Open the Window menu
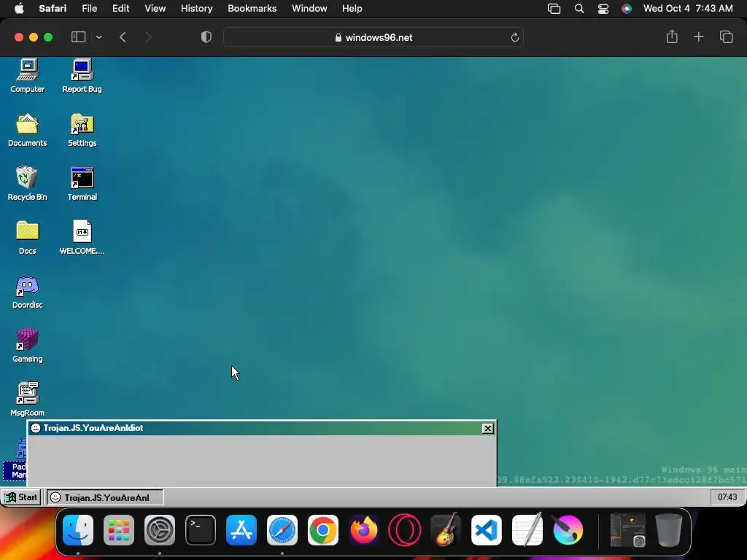This screenshot has height=560, width=747. click(x=309, y=8)
